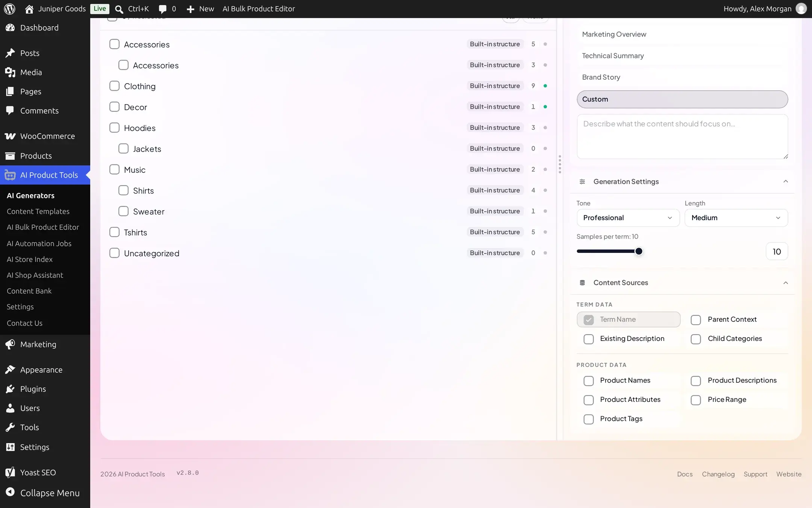Click Alex Morgan's user avatar
Viewport: 812px width, 508px height.
pos(801,9)
